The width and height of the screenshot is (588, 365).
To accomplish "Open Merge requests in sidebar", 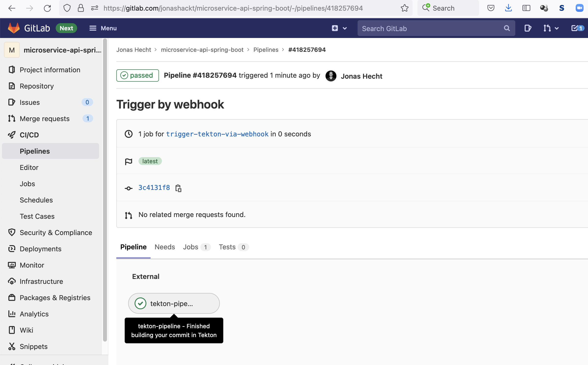I will (x=45, y=119).
